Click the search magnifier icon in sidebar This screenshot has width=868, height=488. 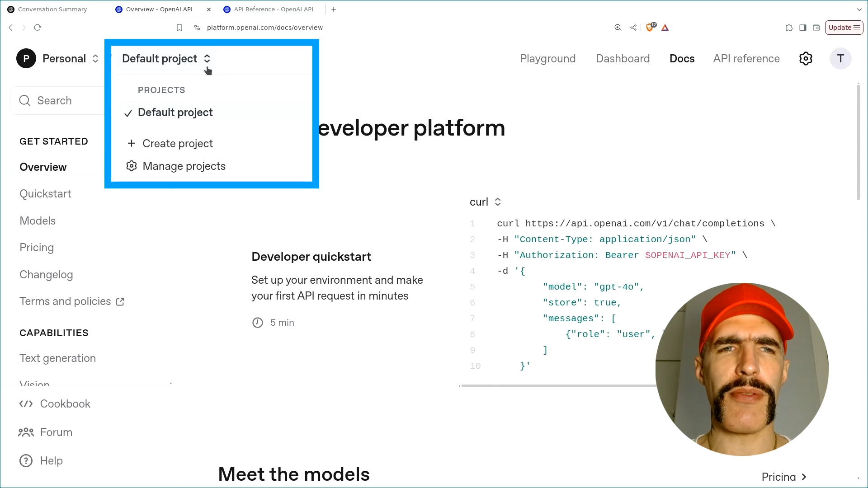[x=25, y=100]
